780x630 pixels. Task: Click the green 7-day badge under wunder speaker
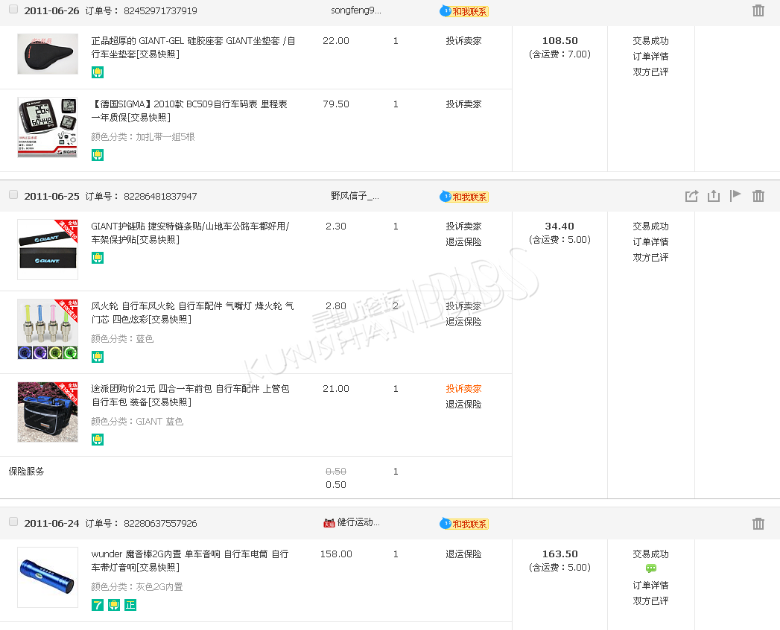[98, 604]
